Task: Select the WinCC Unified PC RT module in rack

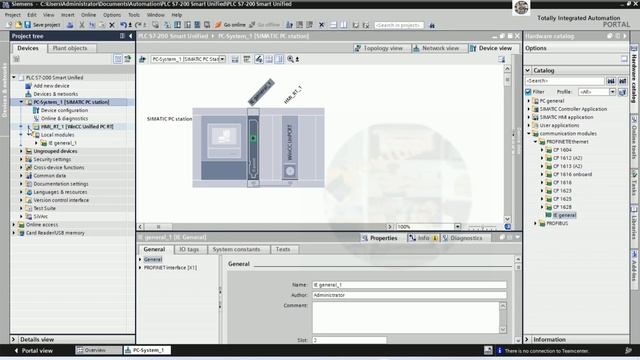Action: pyautogui.click(x=290, y=148)
